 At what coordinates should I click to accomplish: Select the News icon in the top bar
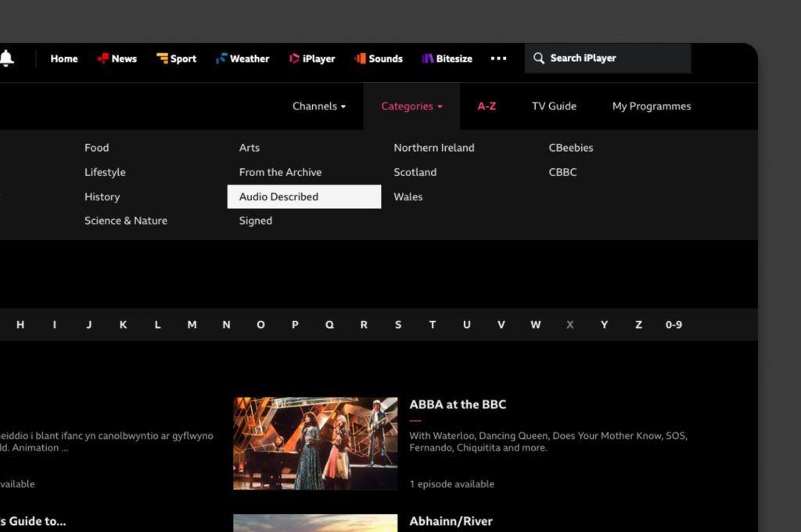(102, 58)
